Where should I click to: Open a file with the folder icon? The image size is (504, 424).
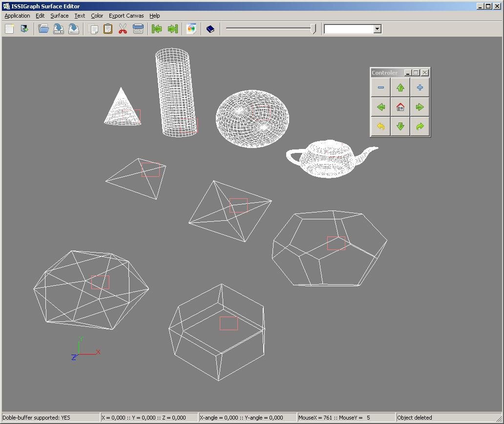click(43, 29)
